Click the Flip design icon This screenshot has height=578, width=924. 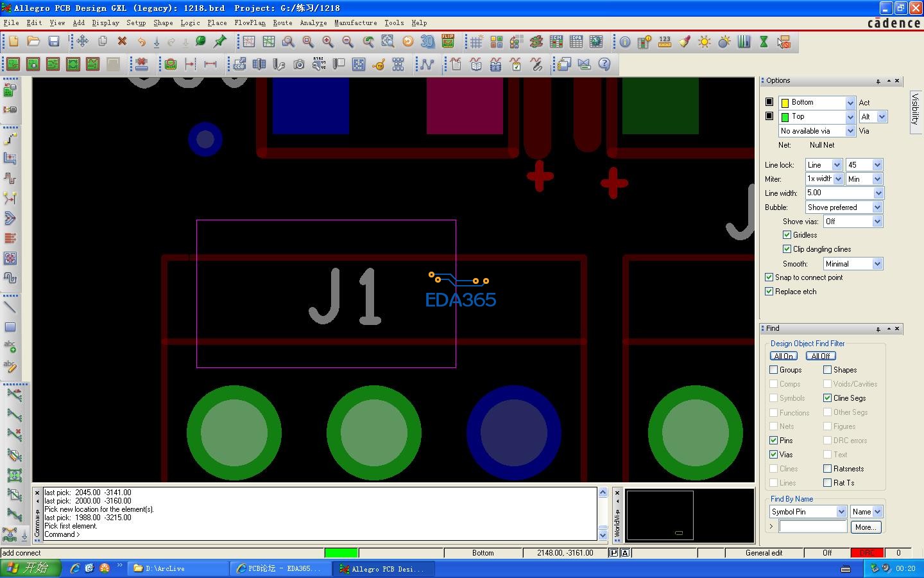[448, 42]
